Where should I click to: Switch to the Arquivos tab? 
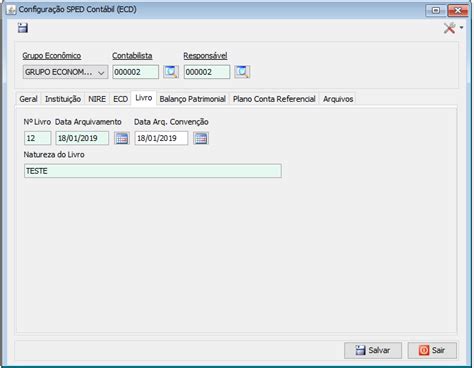tap(338, 99)
